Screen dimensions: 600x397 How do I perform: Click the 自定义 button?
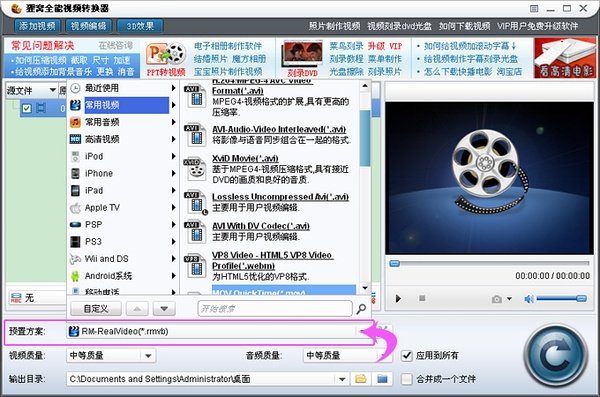click(x=96, y=309)
